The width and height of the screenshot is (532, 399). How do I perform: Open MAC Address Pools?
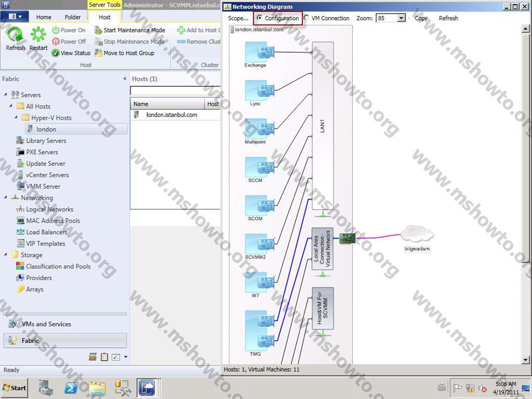pyautogui.click(x=48, y=221)
